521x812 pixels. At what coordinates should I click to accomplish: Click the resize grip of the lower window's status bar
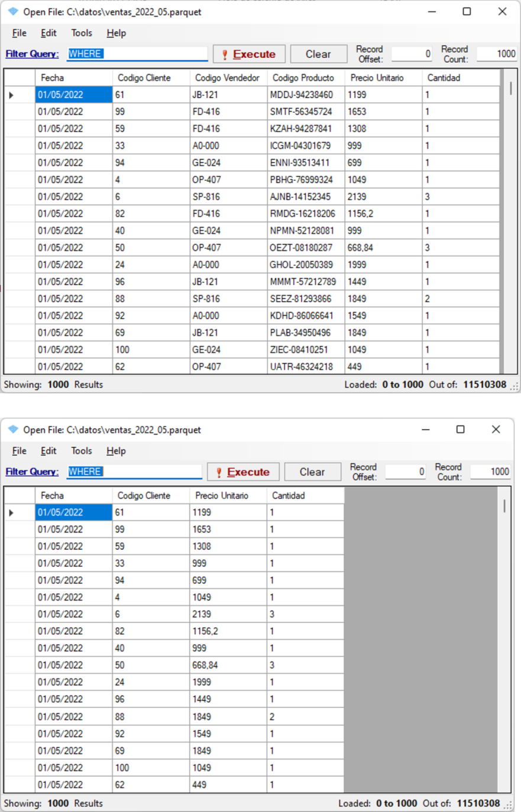tap(507, 805)
